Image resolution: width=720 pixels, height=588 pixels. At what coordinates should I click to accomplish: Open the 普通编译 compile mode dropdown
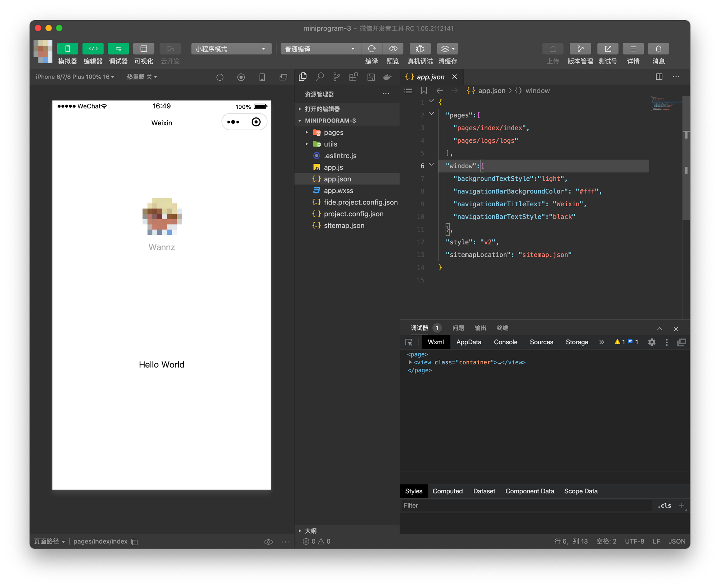click(x=320, y=49)
